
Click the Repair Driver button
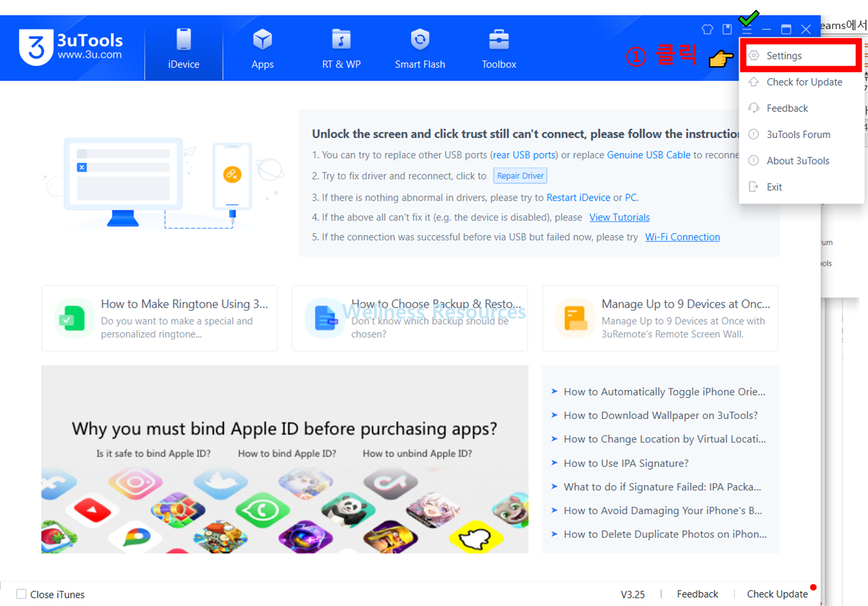point(520,176)
